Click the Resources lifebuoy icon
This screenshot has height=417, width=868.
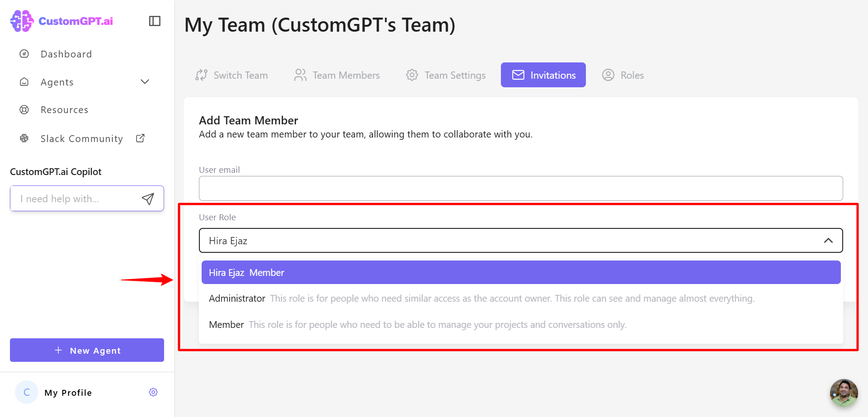tap(24, 109)
